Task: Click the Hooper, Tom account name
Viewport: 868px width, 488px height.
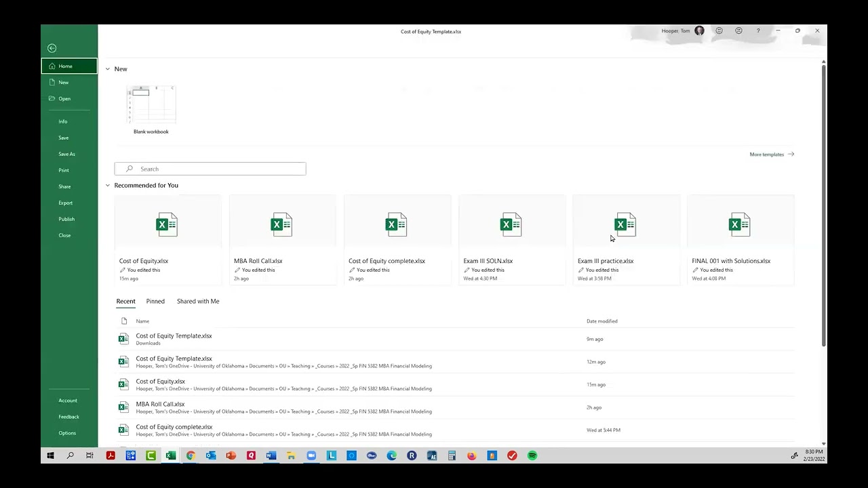Action: point(675,31)
